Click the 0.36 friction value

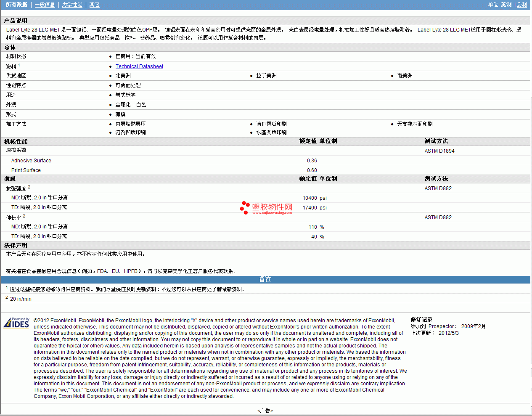tap(312, 161)
